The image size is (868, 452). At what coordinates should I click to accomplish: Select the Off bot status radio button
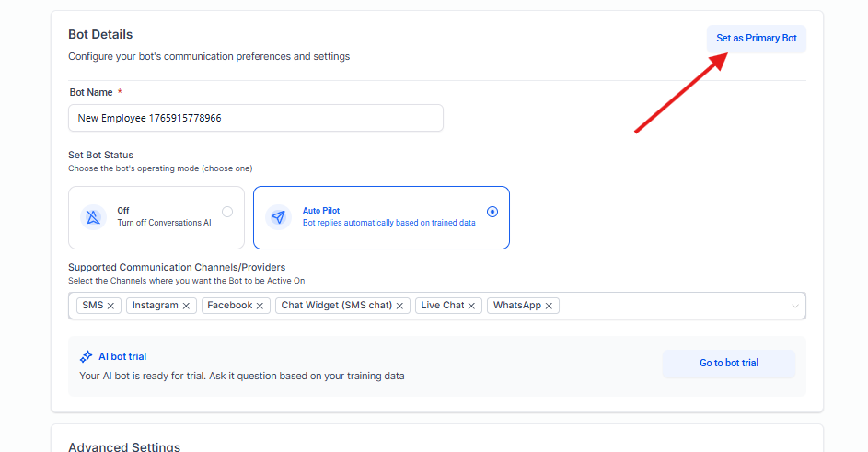[227, 212]
